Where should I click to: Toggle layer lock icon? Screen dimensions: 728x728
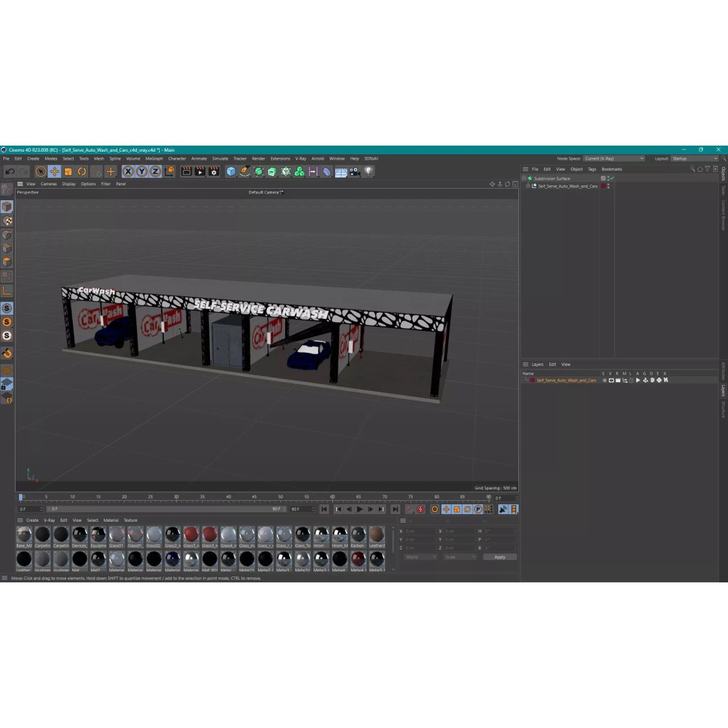[x=632, y=380]
